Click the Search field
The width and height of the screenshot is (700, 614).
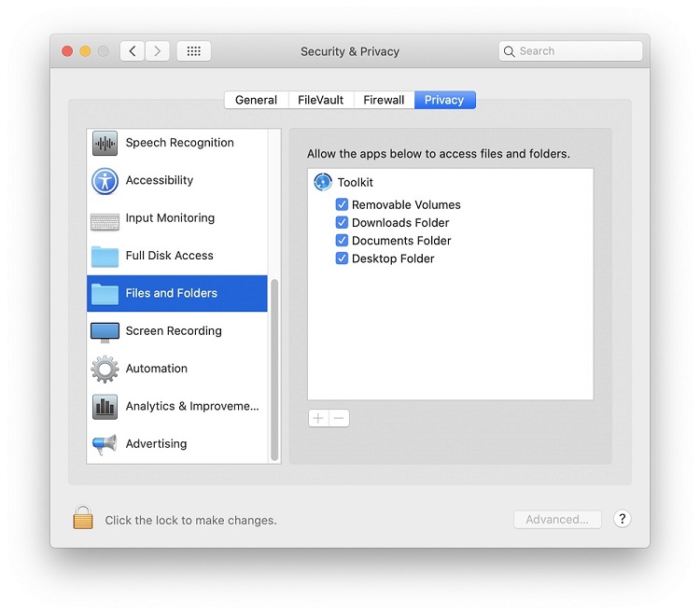click(x=570, y=51)
